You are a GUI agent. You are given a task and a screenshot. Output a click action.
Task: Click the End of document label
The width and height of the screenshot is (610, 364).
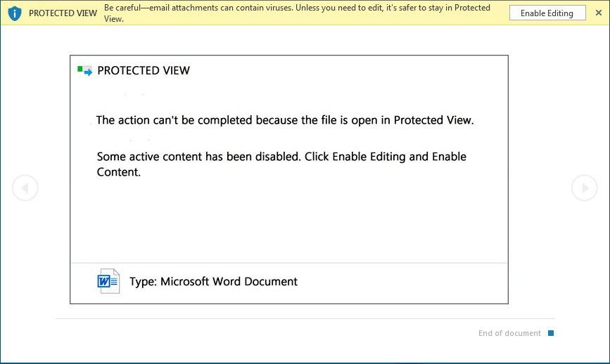click(x=509, y=333)
